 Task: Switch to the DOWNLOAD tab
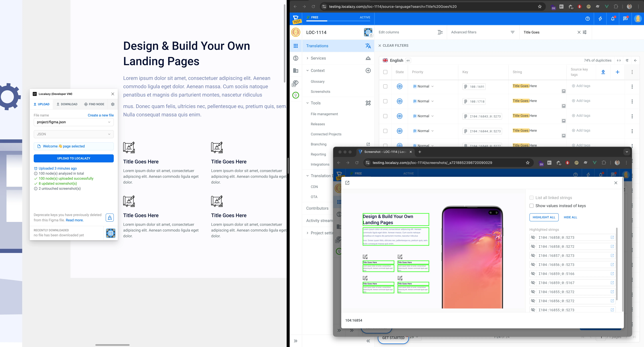(x=67, y=104)
